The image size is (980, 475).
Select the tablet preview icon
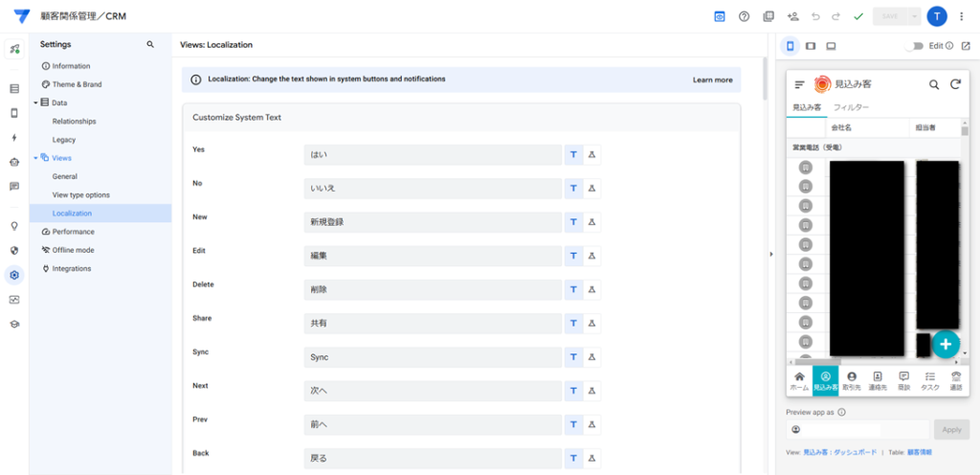[x=811, y=46]
